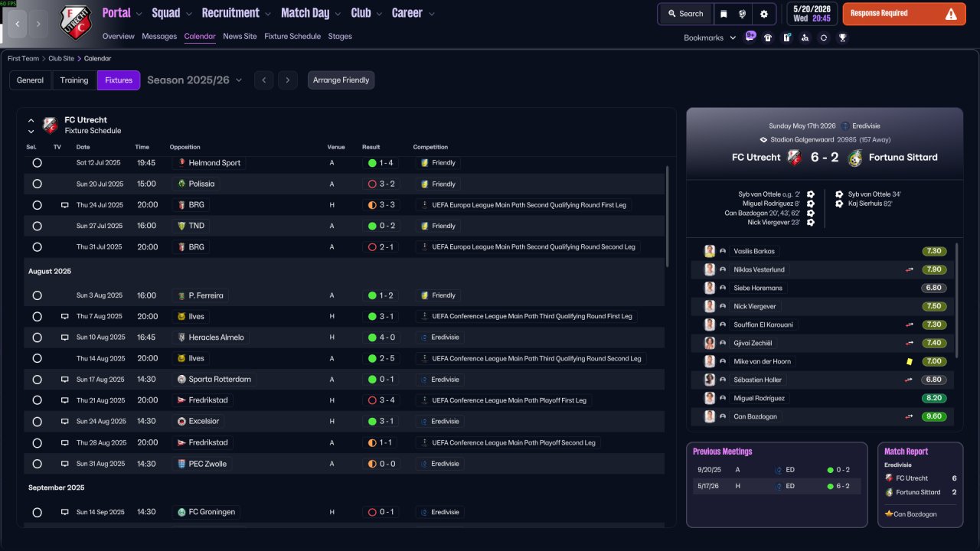Expand the Match Day menu chevron
980x551 pixels.
(338, 14)
